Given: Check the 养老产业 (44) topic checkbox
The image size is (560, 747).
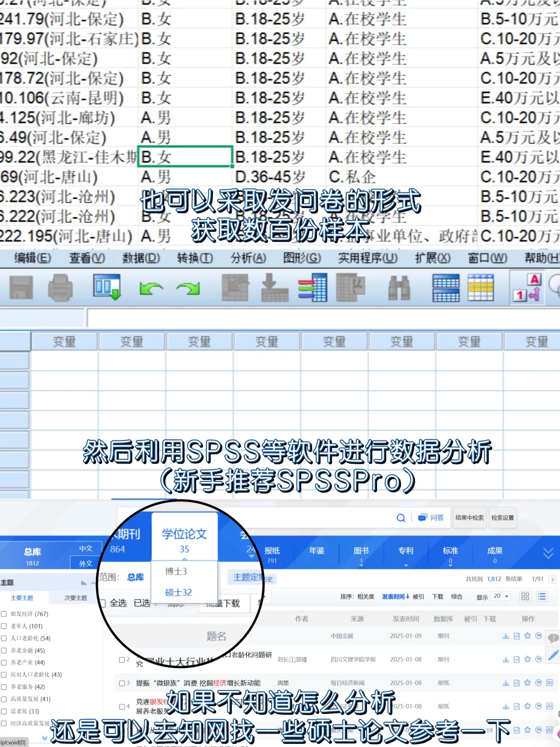Looking at the screenshot, I should 4,662.
